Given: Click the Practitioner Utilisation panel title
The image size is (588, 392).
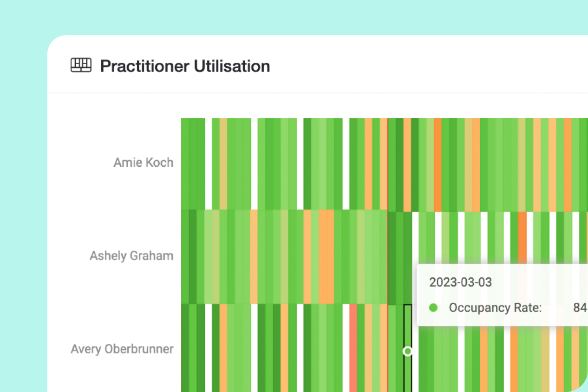Looking at the screenshot, I should pos(185,66).
